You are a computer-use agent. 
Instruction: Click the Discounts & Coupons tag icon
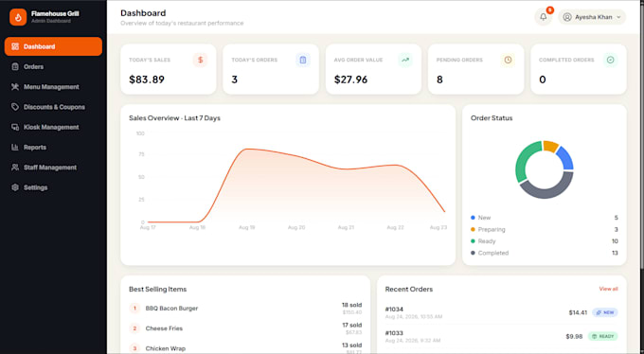click(15, 107)
